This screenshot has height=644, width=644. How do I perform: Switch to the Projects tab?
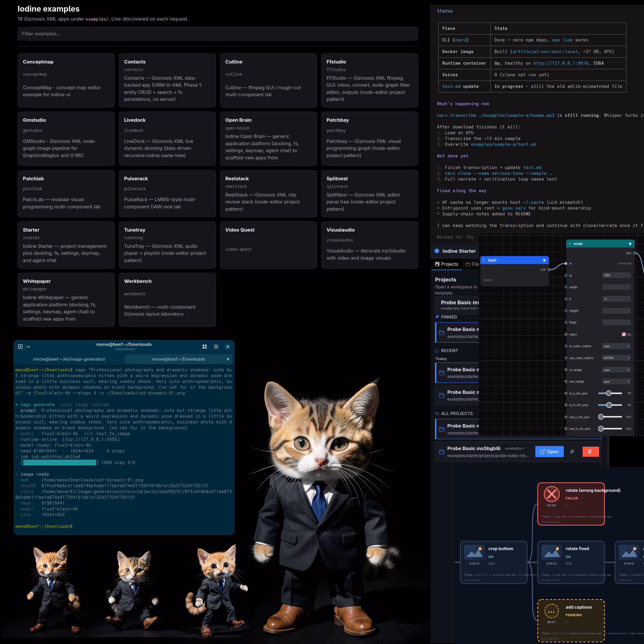pyautogui.click(x=446, y=264)
